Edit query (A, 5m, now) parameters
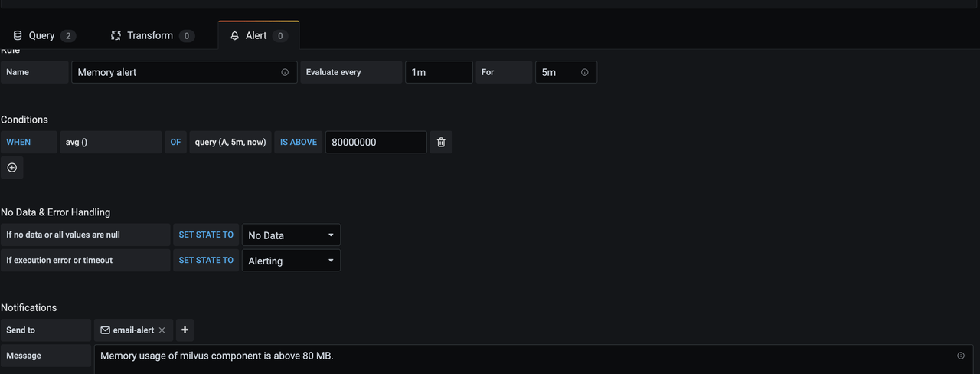The width and height of the screenshot is (980, 374). (230, 143)
